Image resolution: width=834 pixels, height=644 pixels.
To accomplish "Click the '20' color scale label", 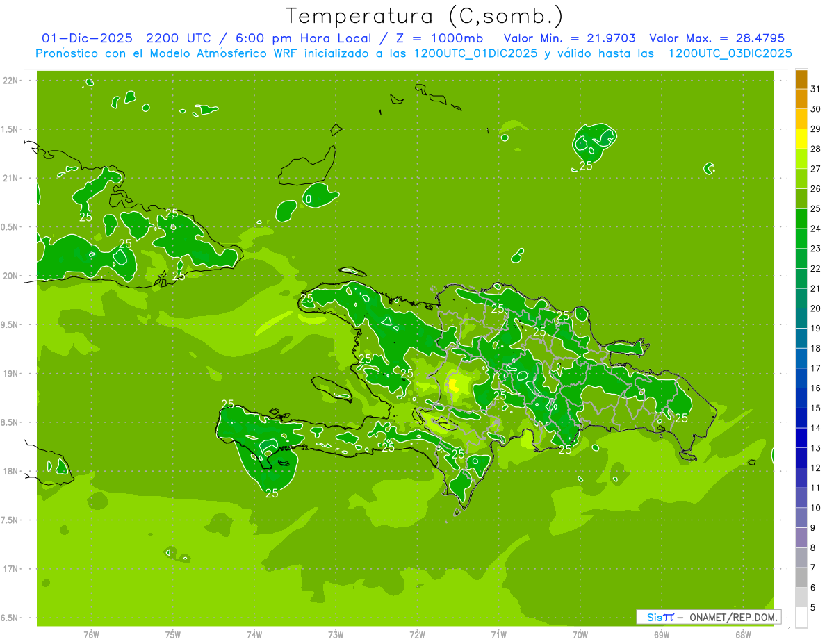I will click(x=816, y=308).
